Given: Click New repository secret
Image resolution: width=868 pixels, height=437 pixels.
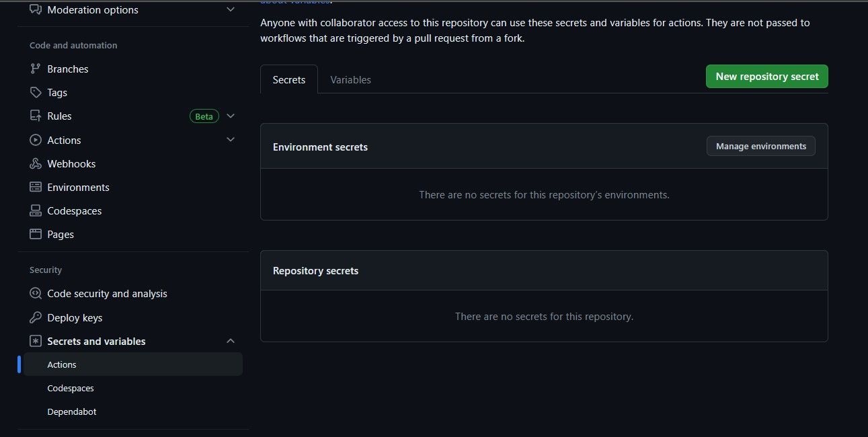Looking at the screenshot, I should (x=766, y=76).
